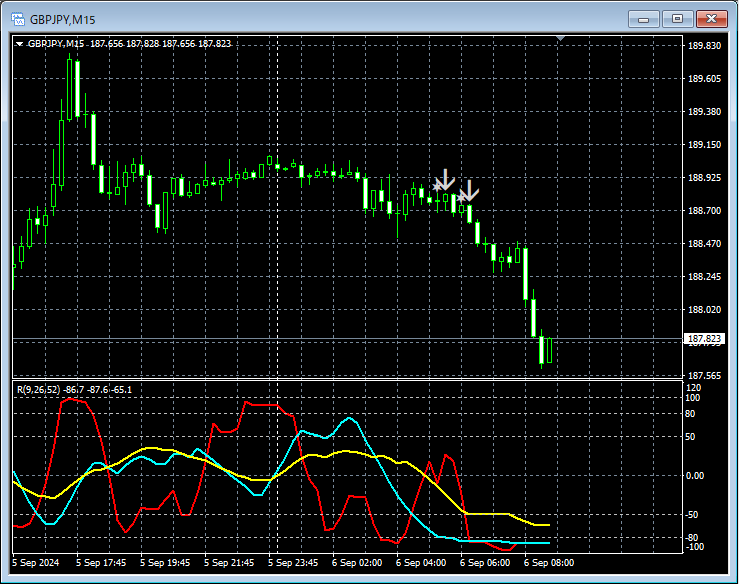Click the 188.245 price scale label
740x584 pixels.
705,277
